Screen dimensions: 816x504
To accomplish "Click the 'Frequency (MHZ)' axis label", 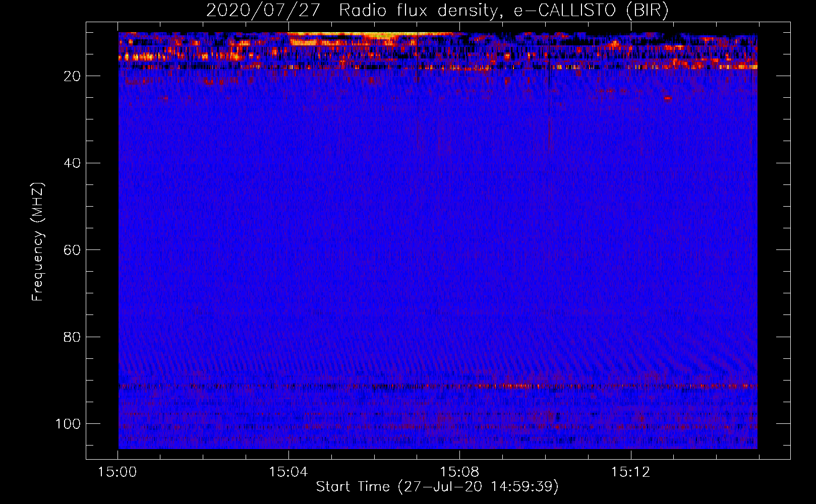I will (x=38, y=241).
